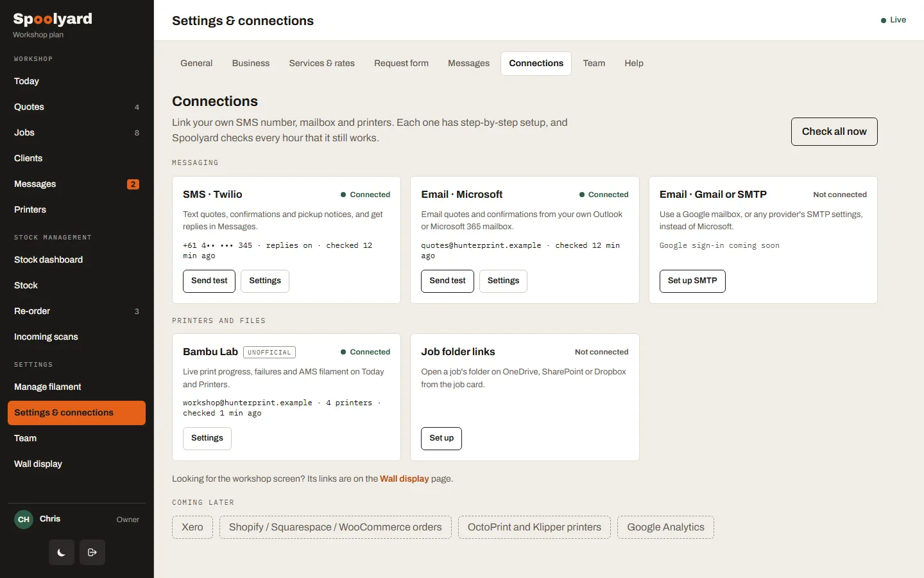This screenshot has width=924, height=578.
Task: Click the sign-out icon button
Action: pos(92,552)
